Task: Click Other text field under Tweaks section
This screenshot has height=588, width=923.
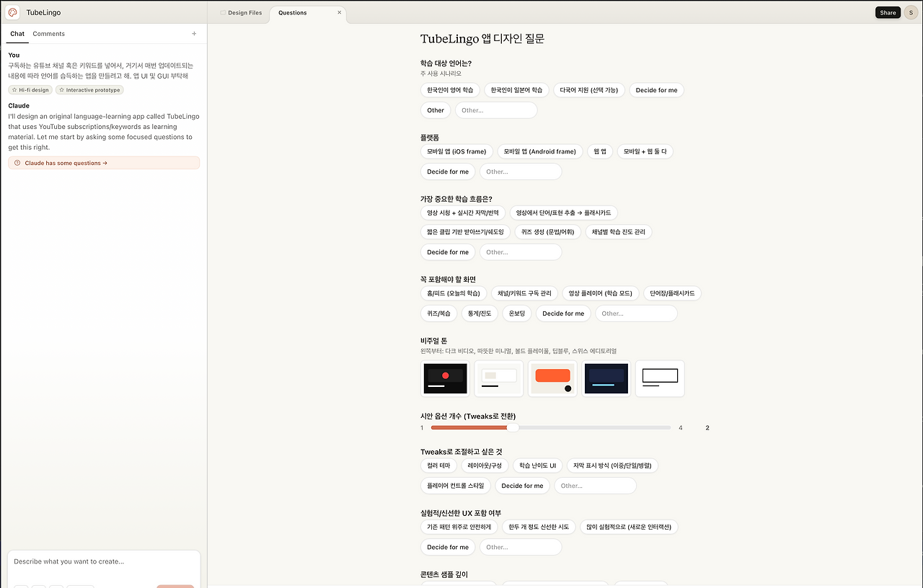Action: point(595,486)
